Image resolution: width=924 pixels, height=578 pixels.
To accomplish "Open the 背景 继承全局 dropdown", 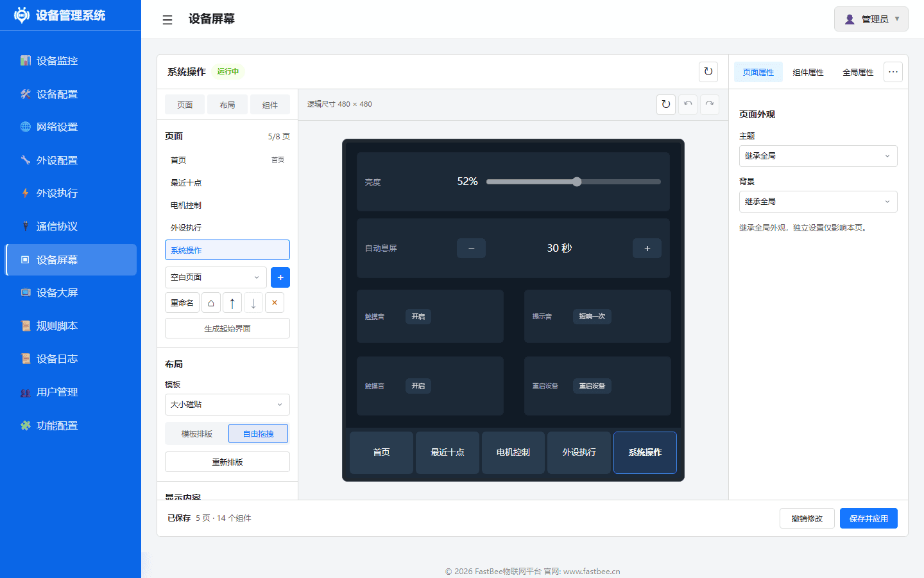I will [818, 202].
